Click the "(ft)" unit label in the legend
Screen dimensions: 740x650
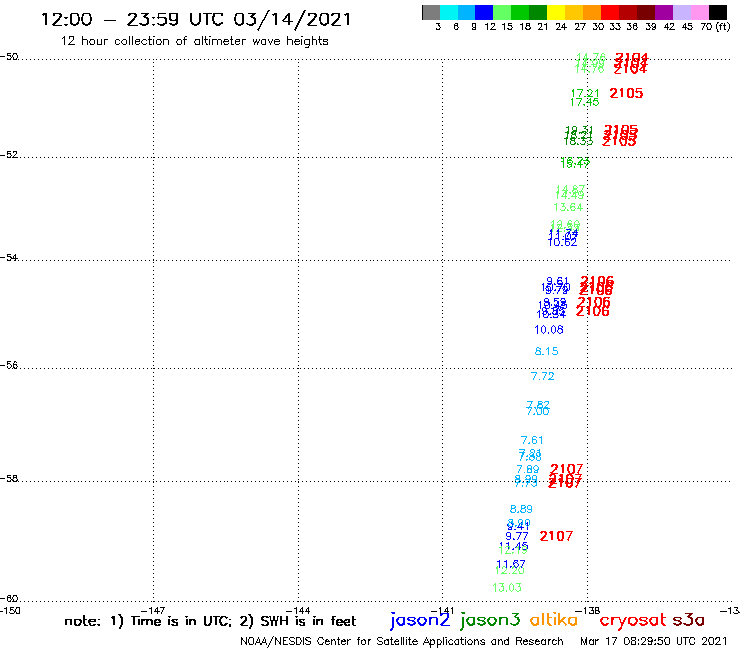point(723,26)
